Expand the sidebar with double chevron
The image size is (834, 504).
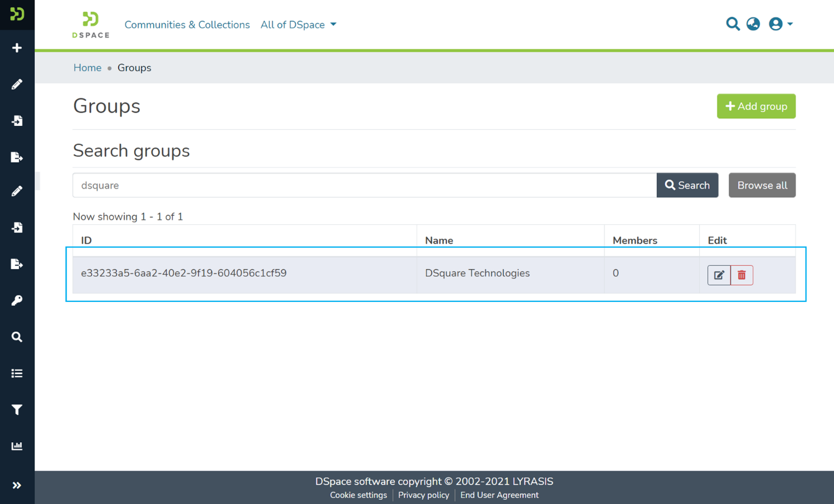pos(17,485)
